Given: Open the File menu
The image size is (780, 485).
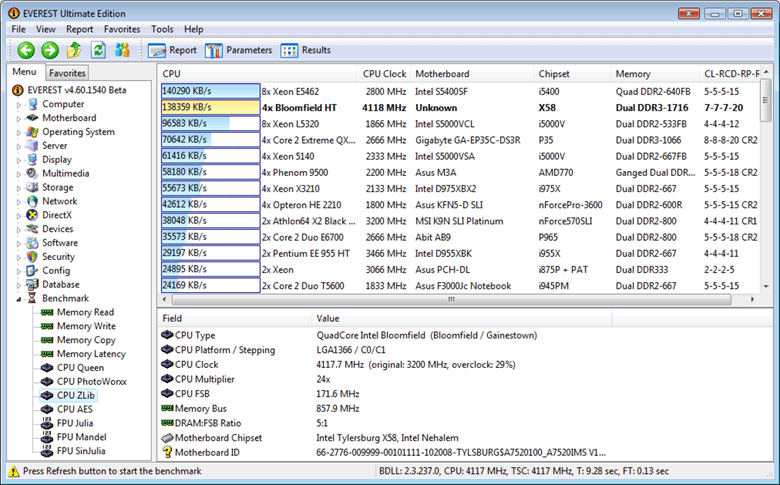Looking at the screenshot, I should click(18, 29).
